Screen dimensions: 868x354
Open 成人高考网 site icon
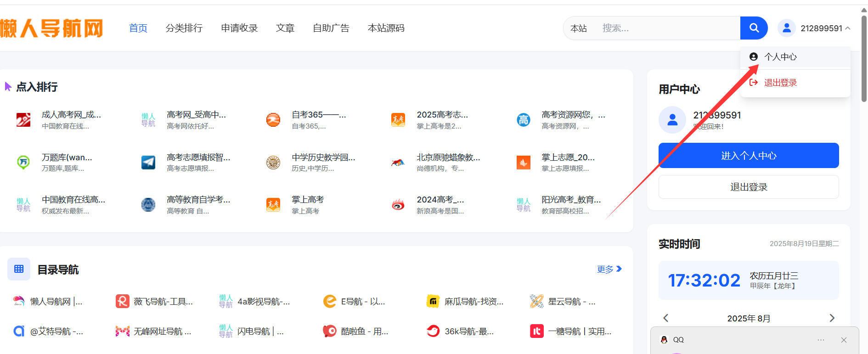(23, 120)
